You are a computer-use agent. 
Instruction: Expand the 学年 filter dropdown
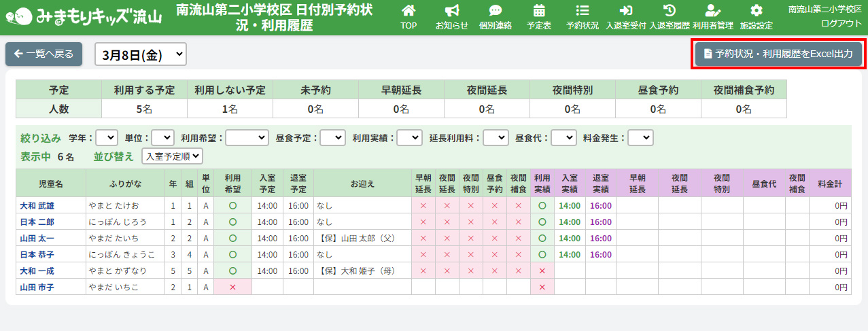[107, 138]
